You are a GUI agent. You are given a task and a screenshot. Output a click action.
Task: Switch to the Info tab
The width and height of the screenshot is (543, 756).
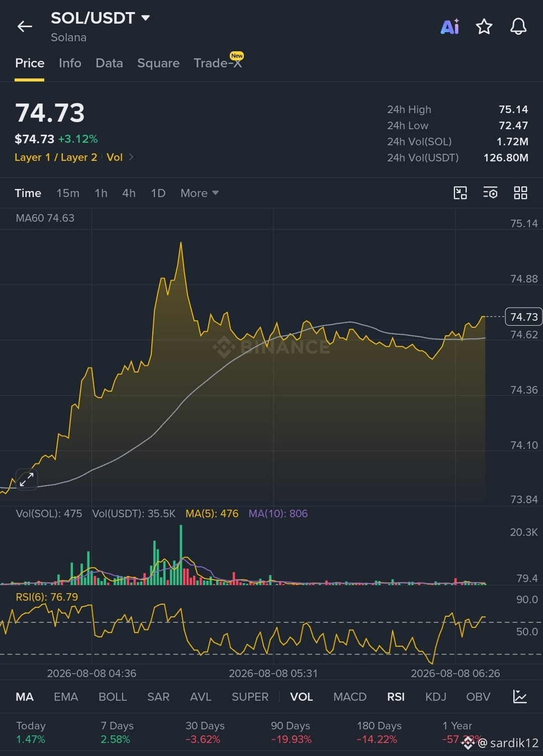(x=70, y=63)
